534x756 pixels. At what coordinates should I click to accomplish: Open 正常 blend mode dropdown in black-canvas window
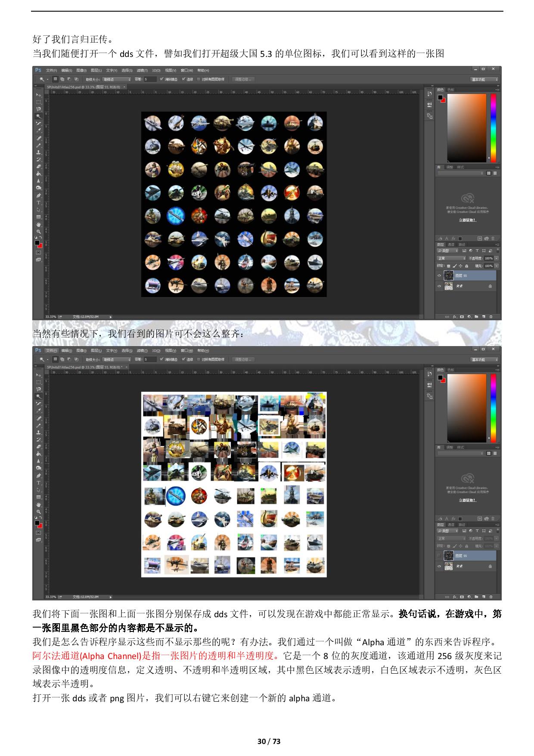(451, 258)
